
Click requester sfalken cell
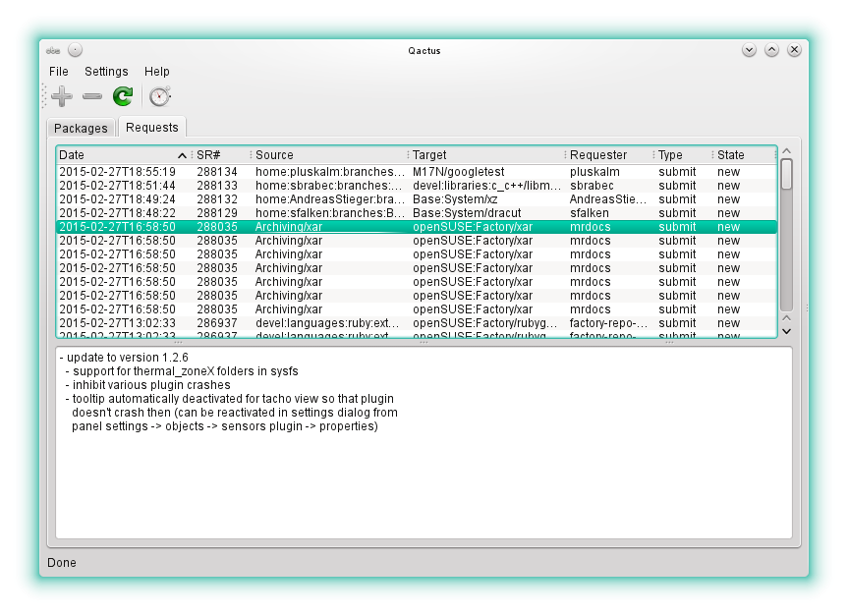[590, 213]
